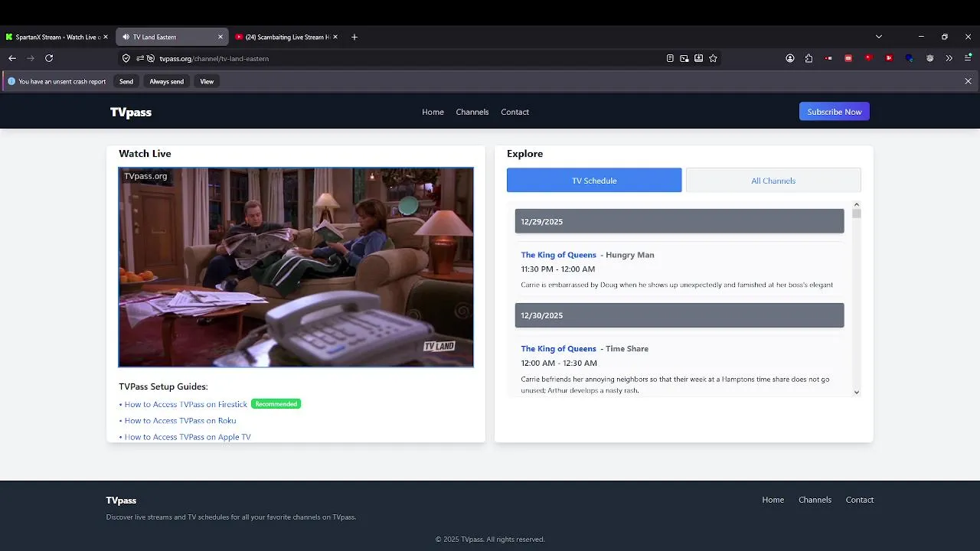
Task: Click the live video player
Action: (x=296, y=267)
